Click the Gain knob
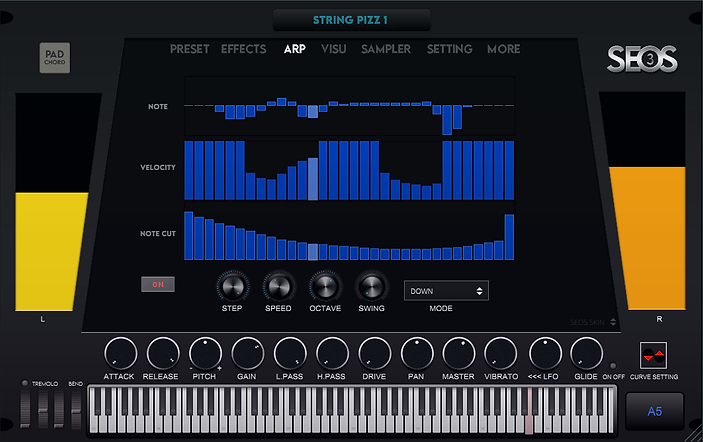 pyautogui.click(x=248, y=353)
